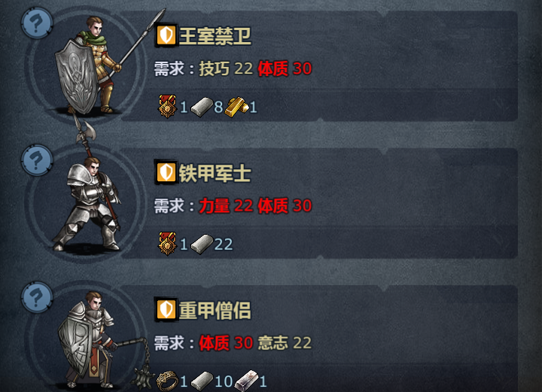Click the iron ingot icon in 铁甲军士 row
The image size is (542, 392).
click(x=202, y=244)
